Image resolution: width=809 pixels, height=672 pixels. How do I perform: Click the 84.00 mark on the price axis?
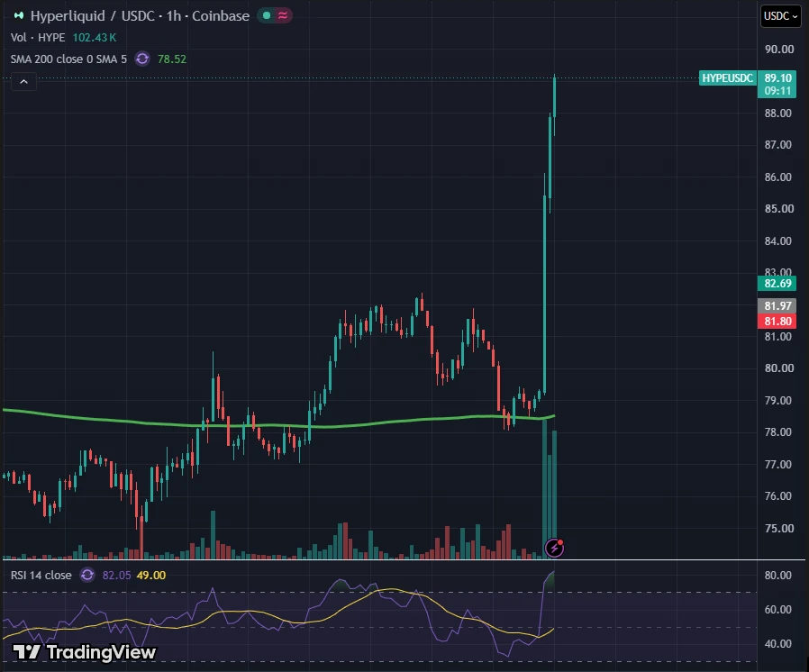778,241
